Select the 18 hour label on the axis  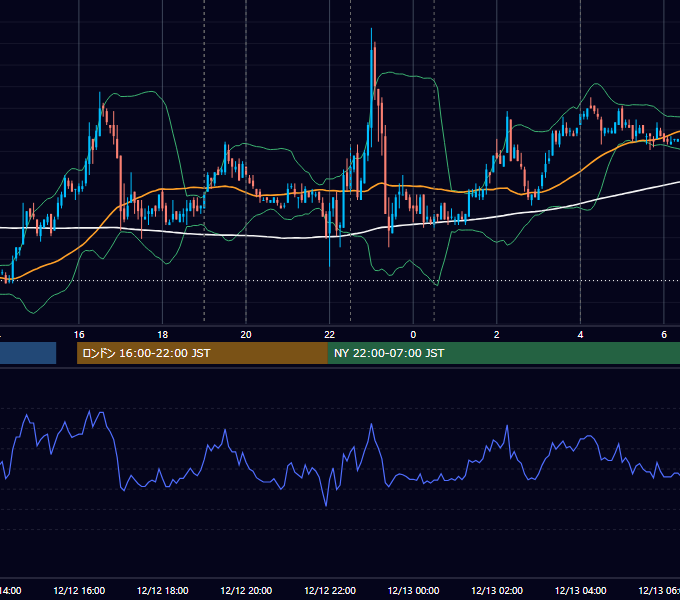point(163,335)
